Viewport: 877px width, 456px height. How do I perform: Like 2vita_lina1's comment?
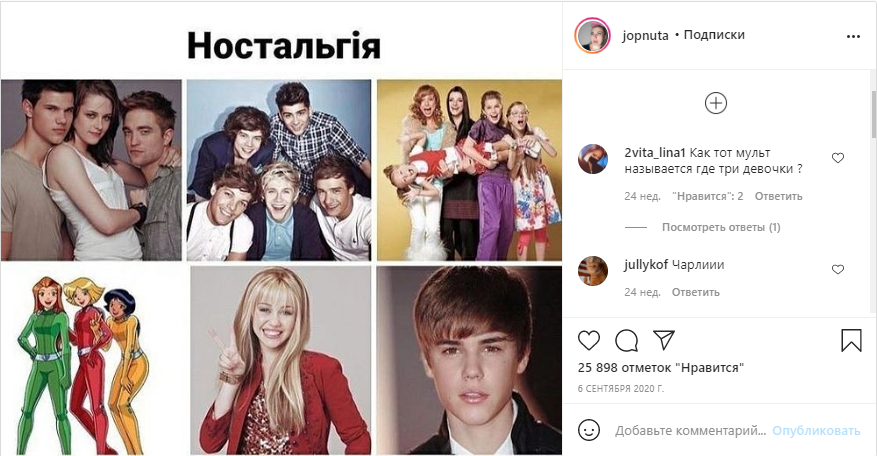tap(838, 158)
